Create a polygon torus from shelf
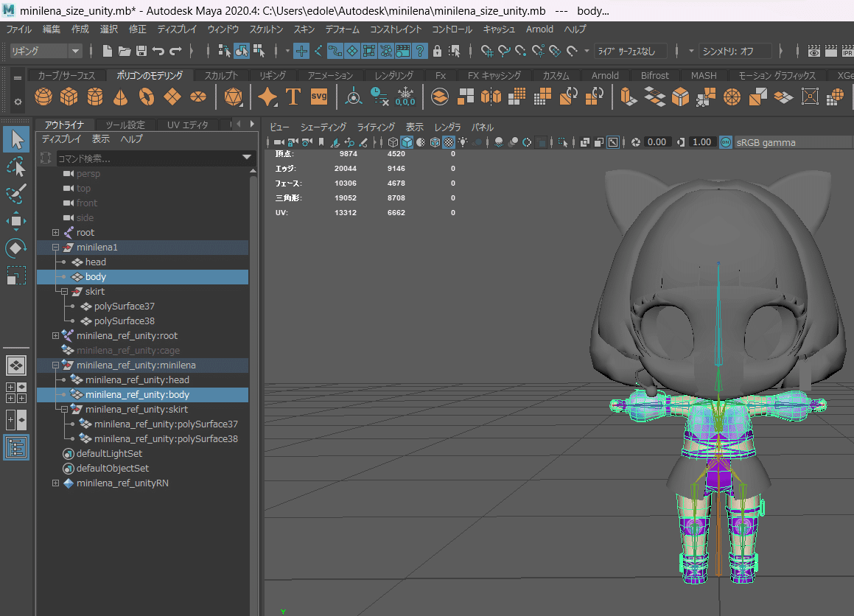 146,97
